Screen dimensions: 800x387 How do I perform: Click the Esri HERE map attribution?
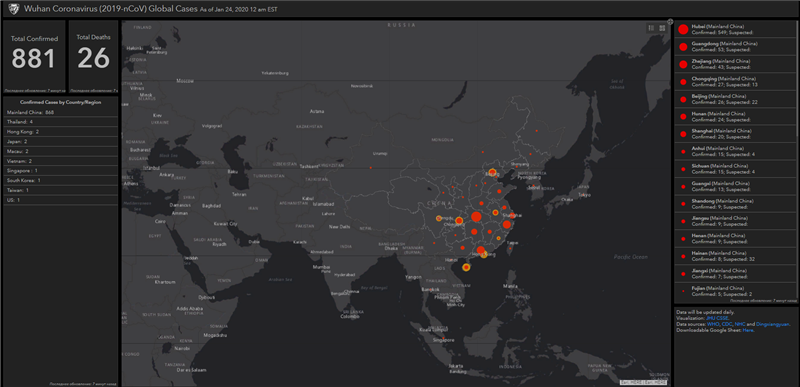pyautogui.click(x=644, y=382)
